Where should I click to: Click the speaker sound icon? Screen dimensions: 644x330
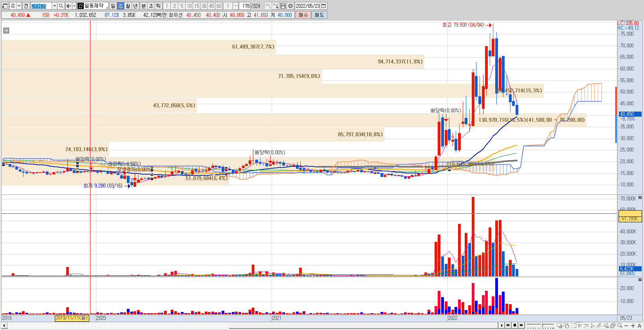coord(69,6)
